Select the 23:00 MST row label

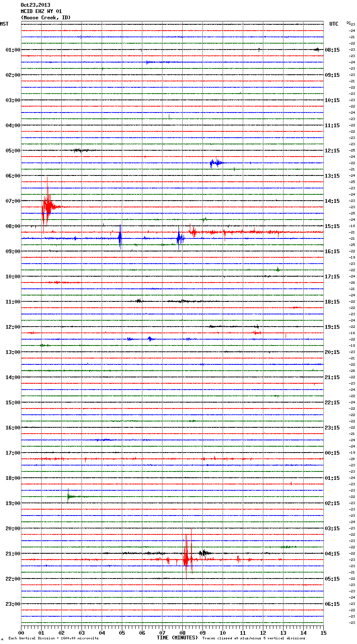13,604
